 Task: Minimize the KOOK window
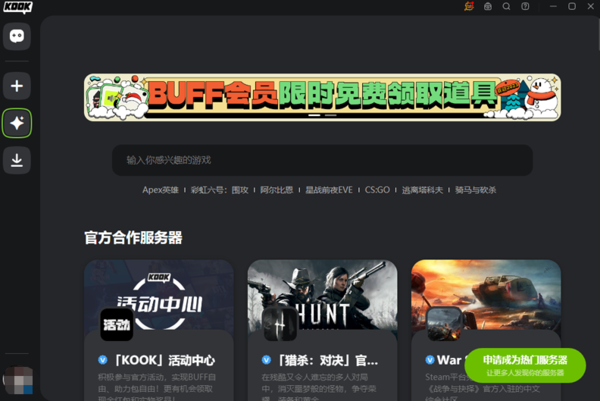click(553, 7)
